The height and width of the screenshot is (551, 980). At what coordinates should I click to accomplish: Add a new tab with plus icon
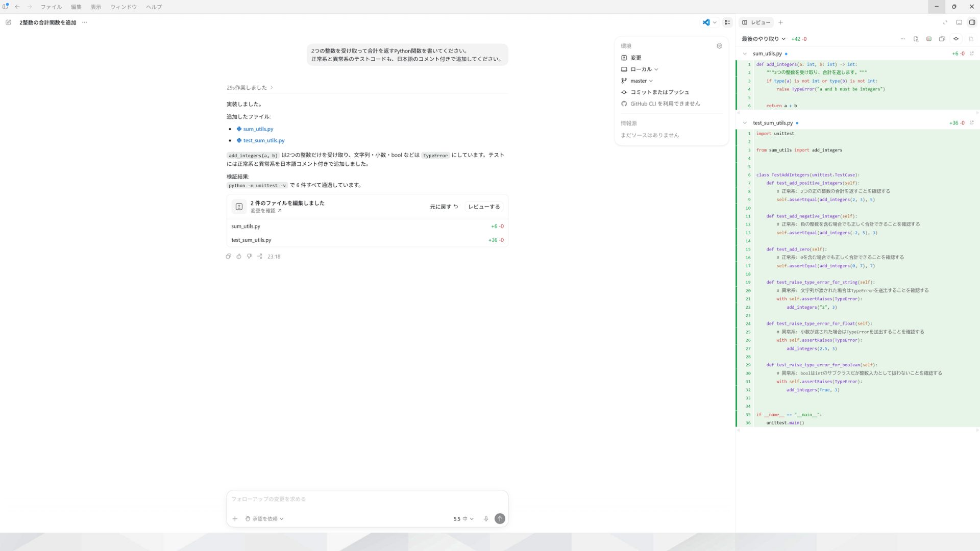click(780, 22)
